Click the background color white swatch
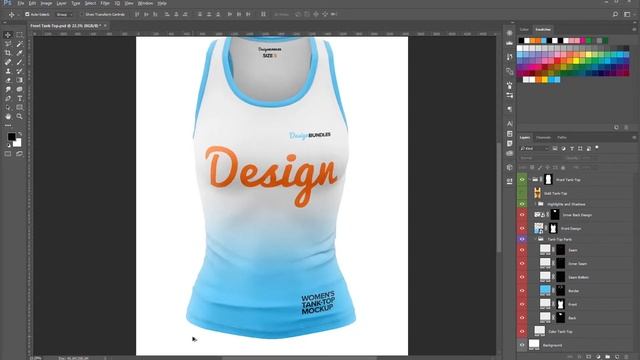 point(18,143)
